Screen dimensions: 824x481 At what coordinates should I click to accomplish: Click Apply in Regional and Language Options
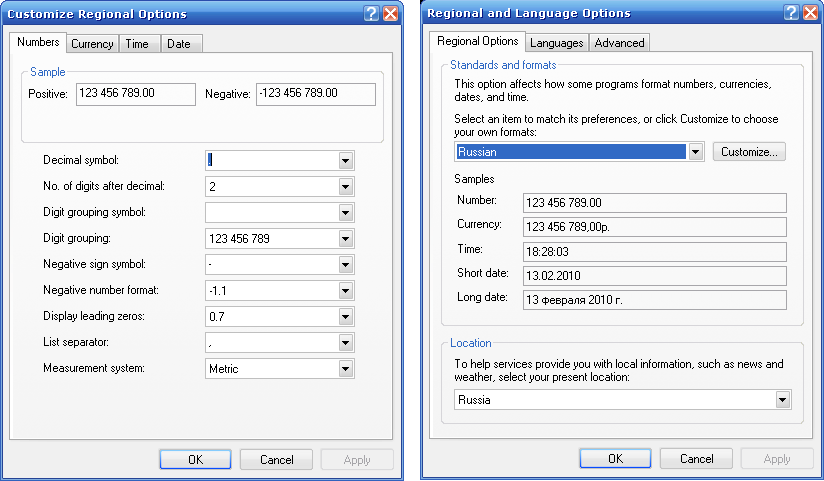(x=777, y=458)
